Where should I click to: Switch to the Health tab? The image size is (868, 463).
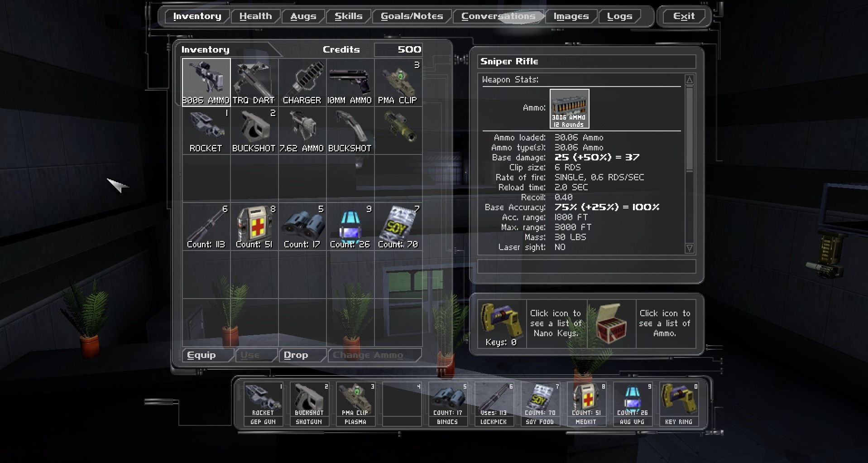point(255,16)
